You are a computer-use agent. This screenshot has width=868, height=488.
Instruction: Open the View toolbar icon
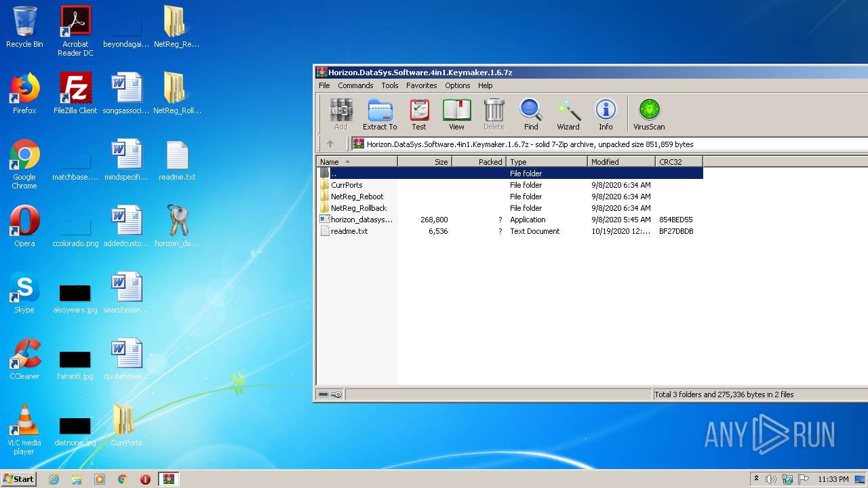click(456, 114)
